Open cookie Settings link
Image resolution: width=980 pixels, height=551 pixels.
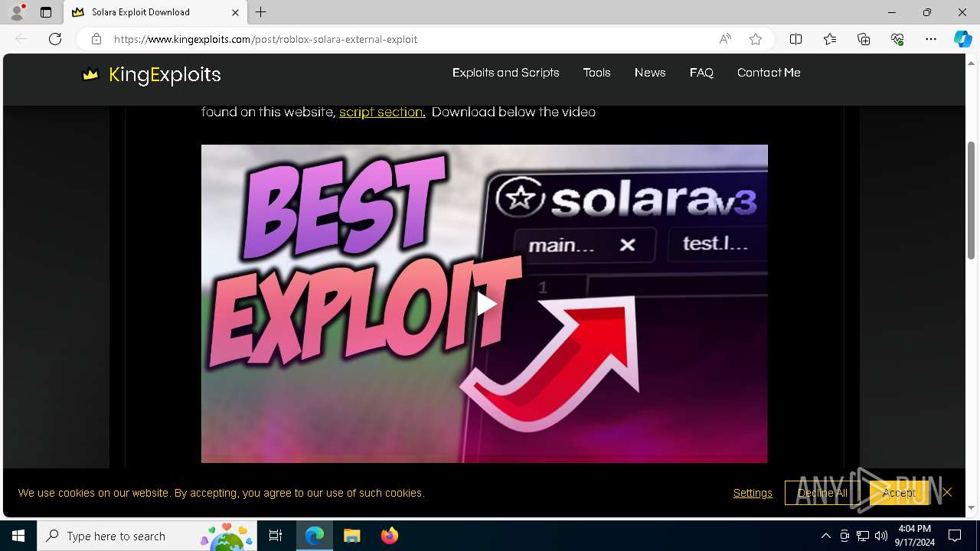[753, 493]
